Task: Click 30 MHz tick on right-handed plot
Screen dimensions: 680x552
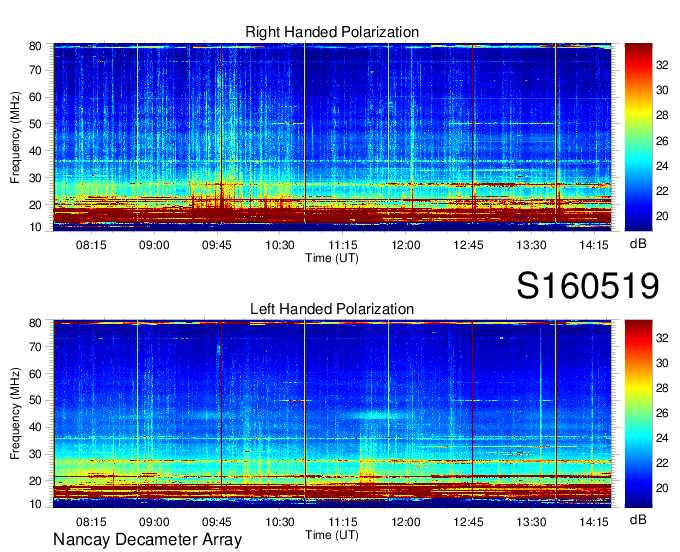Action: pos(35,178)
